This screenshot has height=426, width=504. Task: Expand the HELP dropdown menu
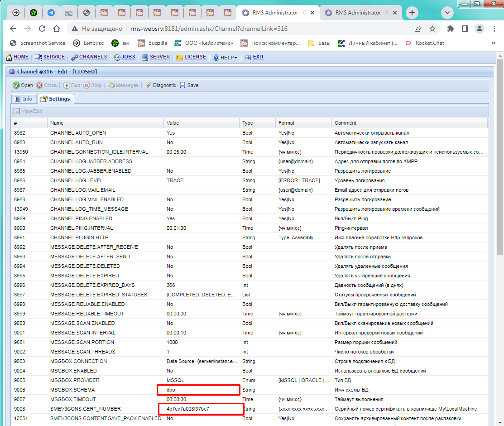click(225, 57)
